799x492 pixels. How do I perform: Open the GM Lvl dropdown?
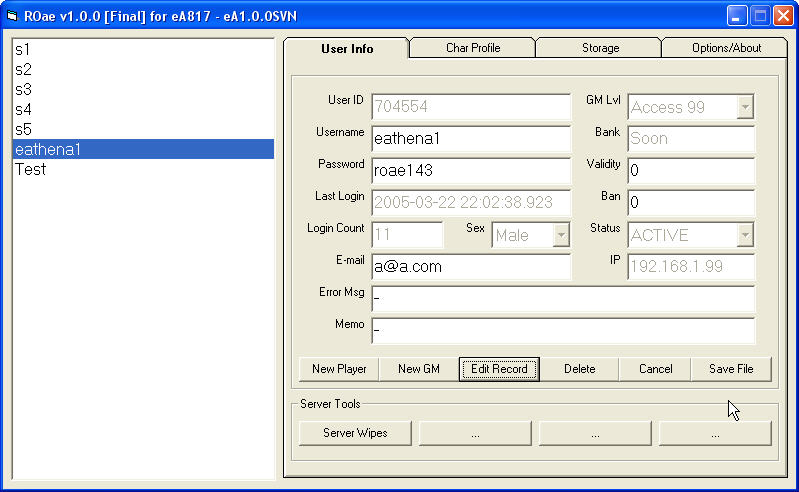[x=745, y=107]
